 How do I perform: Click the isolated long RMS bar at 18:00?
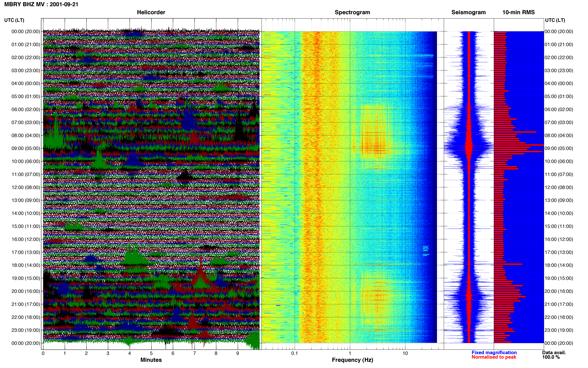click(x=508, y=264)
